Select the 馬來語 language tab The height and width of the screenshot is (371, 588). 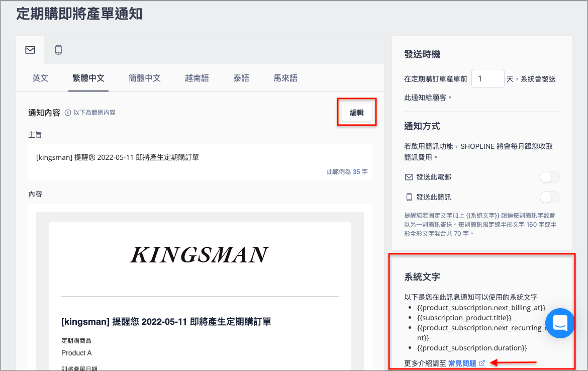click(x=285, y=78)
